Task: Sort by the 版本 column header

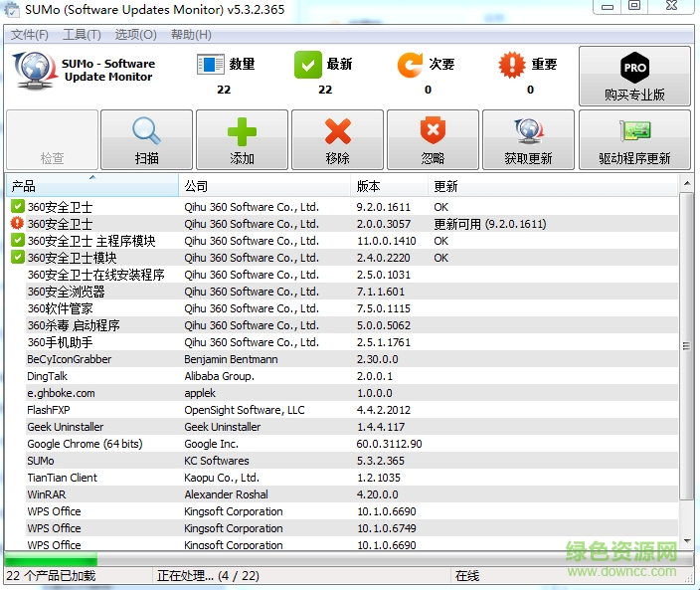Action: coord(390,186)
